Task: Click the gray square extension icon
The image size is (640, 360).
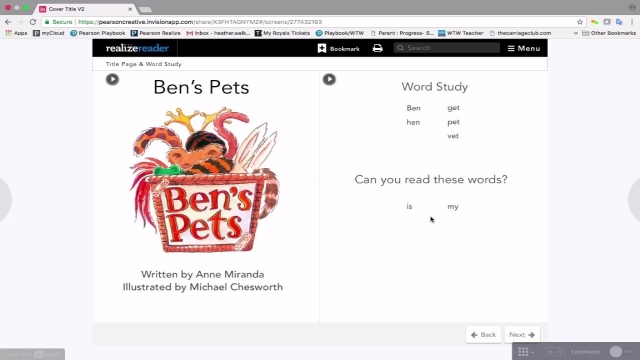Action: (607, 22)
